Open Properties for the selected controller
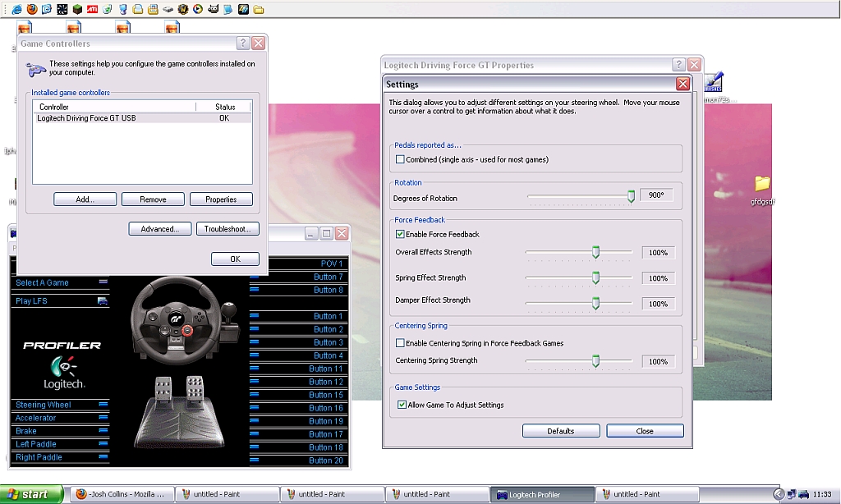 point(221,199)
